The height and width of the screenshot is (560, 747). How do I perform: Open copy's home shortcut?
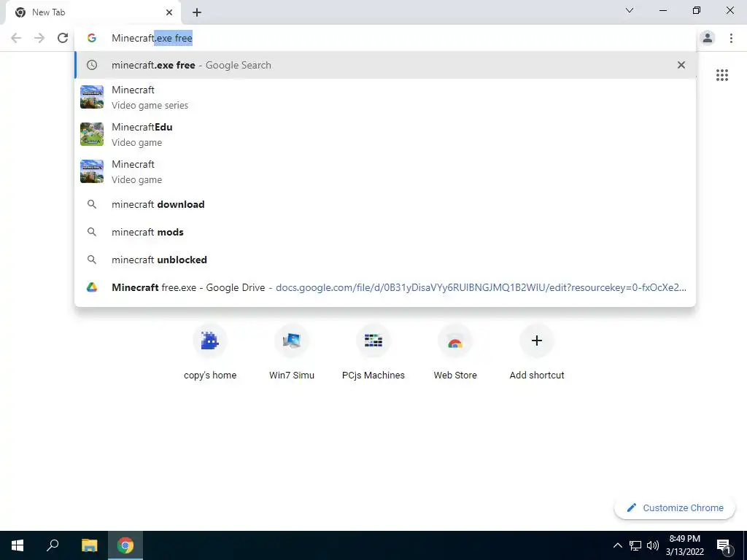click(x=209, y=352)
